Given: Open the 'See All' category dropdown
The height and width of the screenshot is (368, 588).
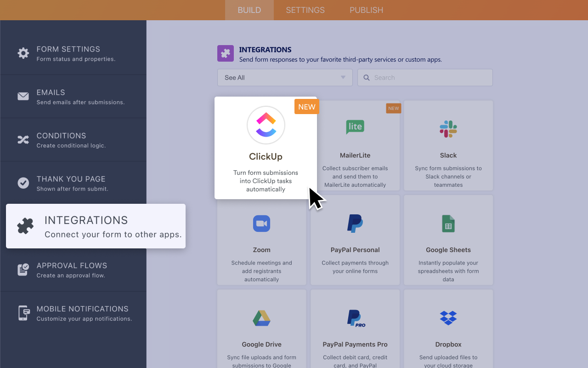Looking at the screenshot, I should 285,77.
